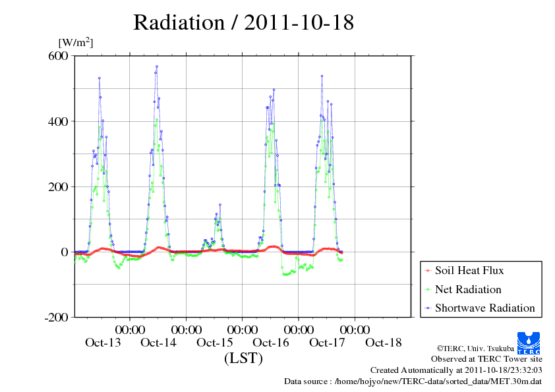Click the 200 y-axis tick label
555x392 pixels.
[x=58, y=187]
